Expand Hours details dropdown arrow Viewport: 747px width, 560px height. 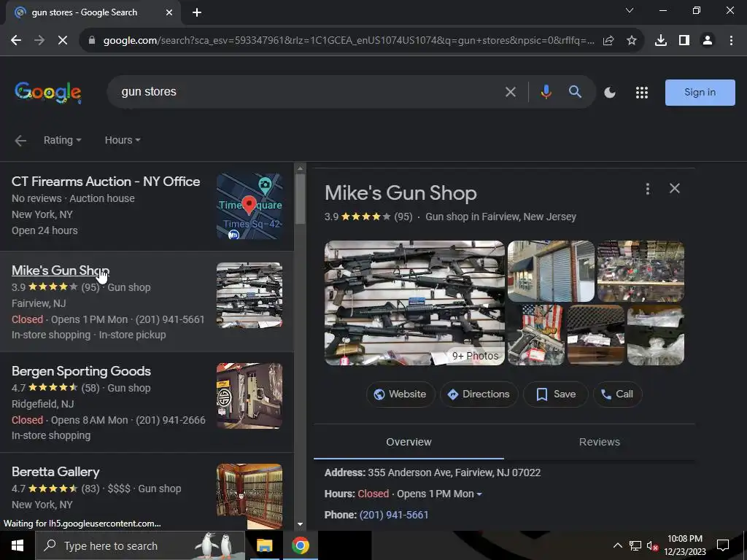[x=479, y=494]
